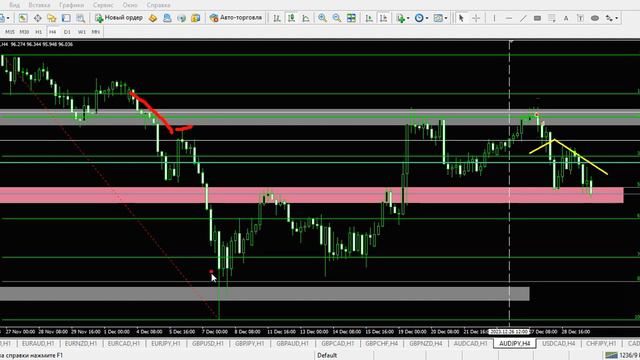Viewport: 640px width, 360px height.
Task: Click the 1236 connection status indicator
Action: pos(622,356)
